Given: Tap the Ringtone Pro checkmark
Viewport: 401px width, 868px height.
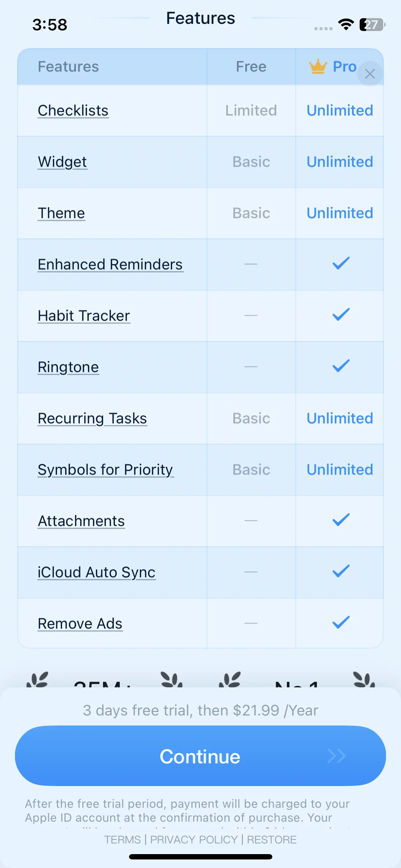Looking at the screenshot, I should tap(341, 366).
